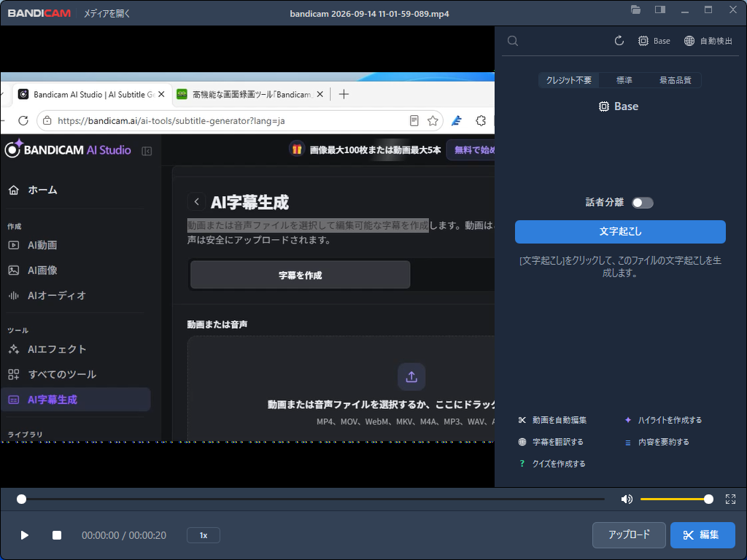
Task: Select AI字幕生成 in sidebar
Action: (76, 400)
